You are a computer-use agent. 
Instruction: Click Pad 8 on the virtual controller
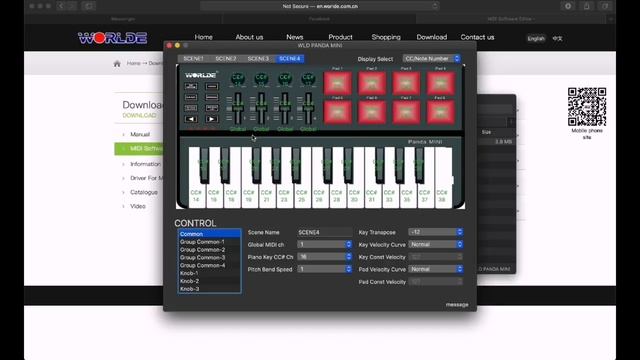tap(441, 112)
